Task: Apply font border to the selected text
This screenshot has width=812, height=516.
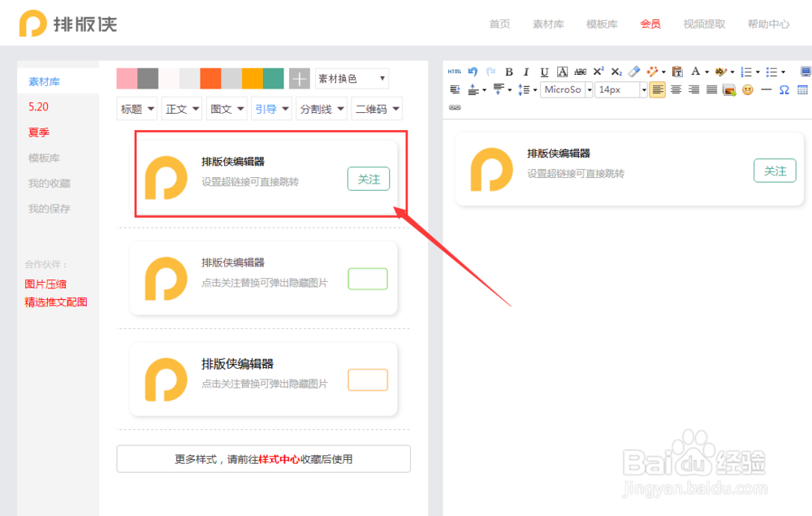Action: pyautogui.click(x=563, y=72)
